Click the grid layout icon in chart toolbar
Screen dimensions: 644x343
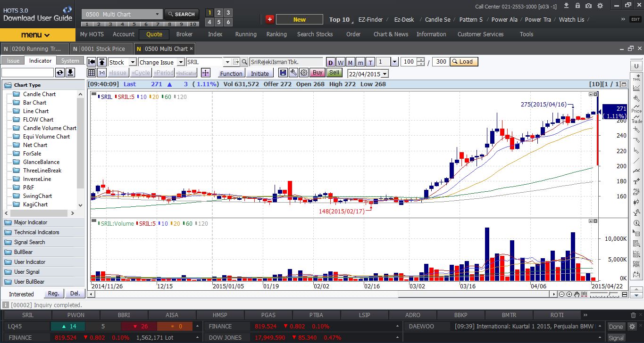tap(92, 73)
